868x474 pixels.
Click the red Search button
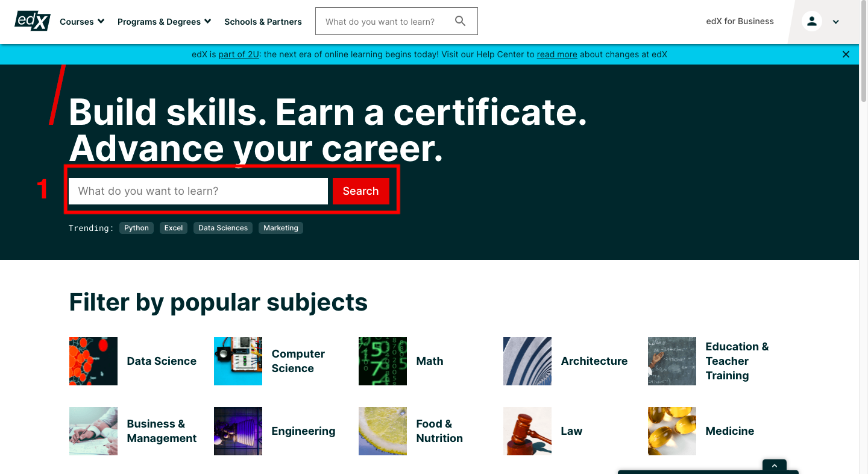click(x=361, y=191)
